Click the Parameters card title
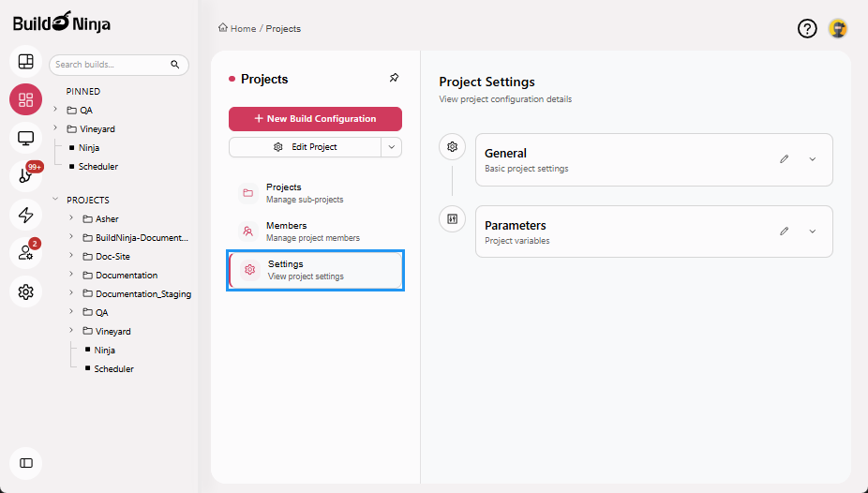 (516, 226)
